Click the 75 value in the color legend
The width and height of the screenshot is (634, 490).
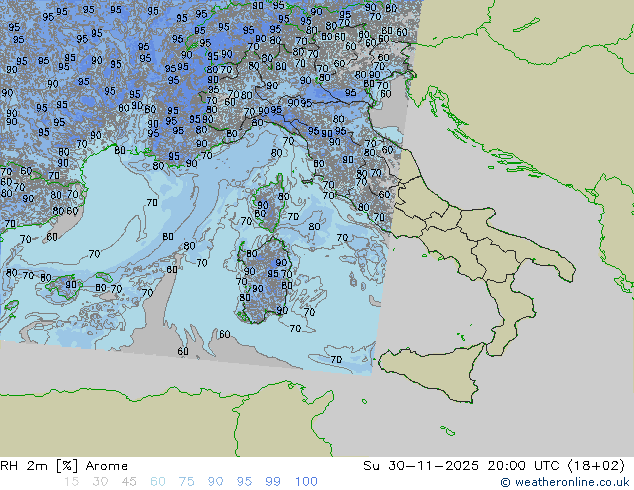tap(186, 482)
